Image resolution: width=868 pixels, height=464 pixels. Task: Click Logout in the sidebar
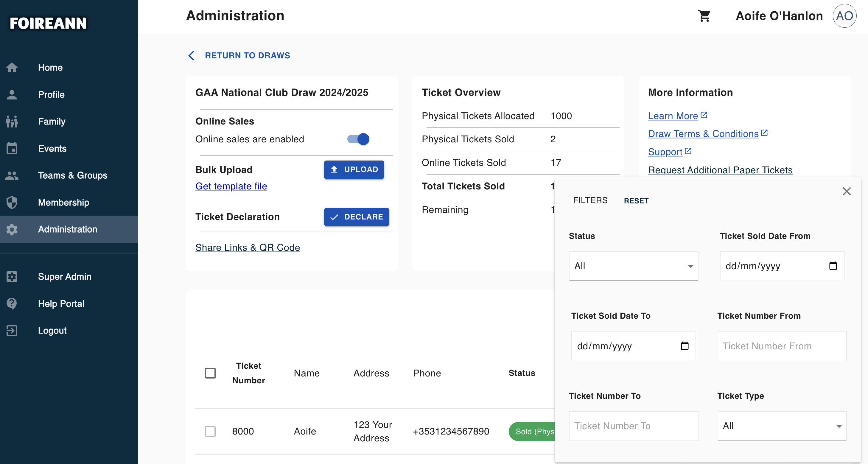pyautogui.click(x=52, y=330)
